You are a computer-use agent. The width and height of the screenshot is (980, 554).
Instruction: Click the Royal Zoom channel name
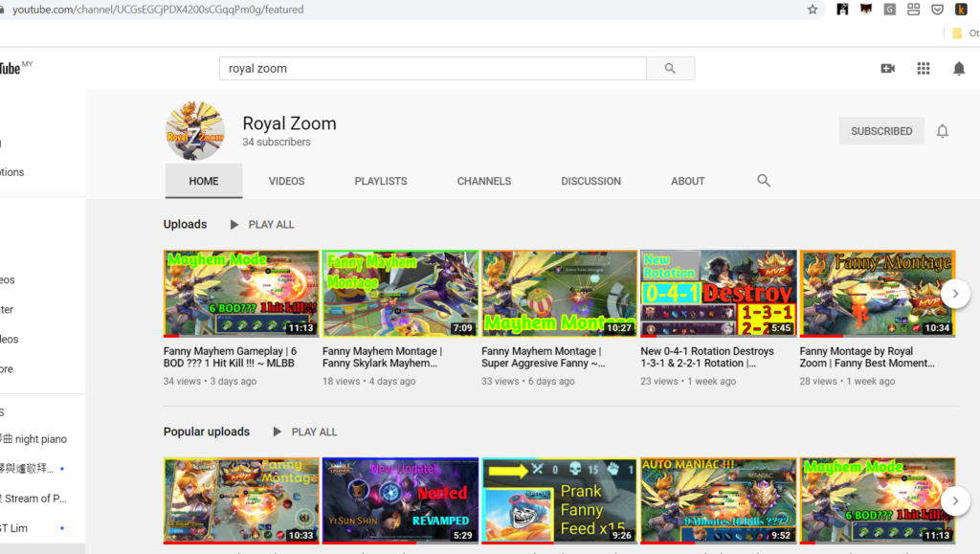point(289,123)
